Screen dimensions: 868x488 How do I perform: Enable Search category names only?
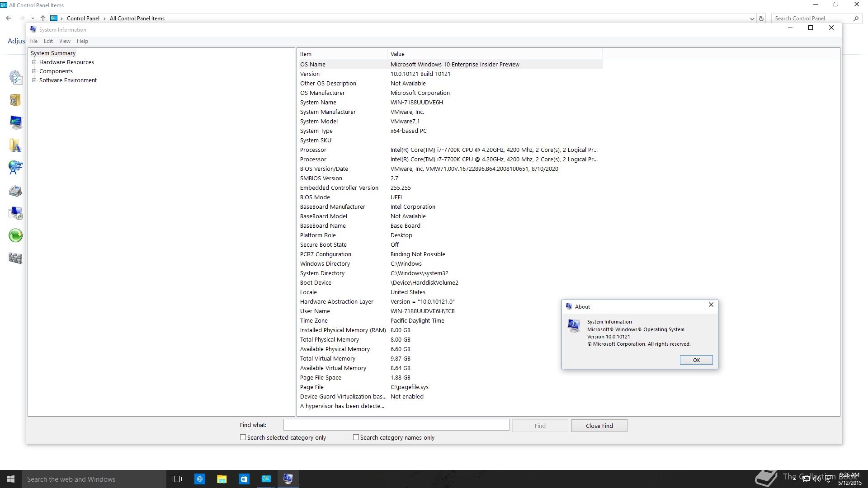[356, 437]
